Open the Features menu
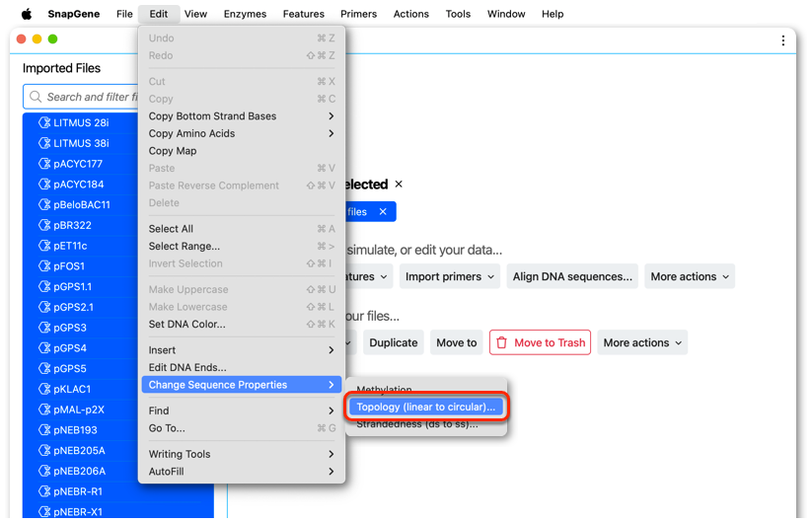812x523 pixels. (304, 14)
